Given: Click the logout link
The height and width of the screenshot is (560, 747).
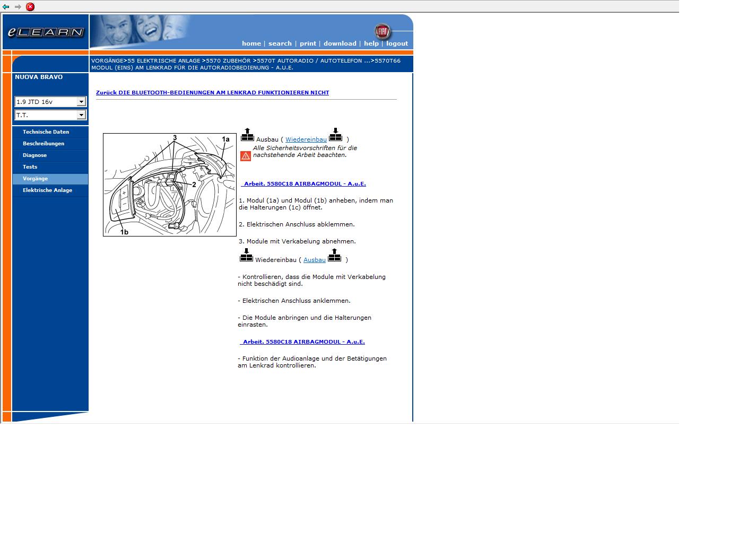Looking at the screenshot, I should coord(397,43).
